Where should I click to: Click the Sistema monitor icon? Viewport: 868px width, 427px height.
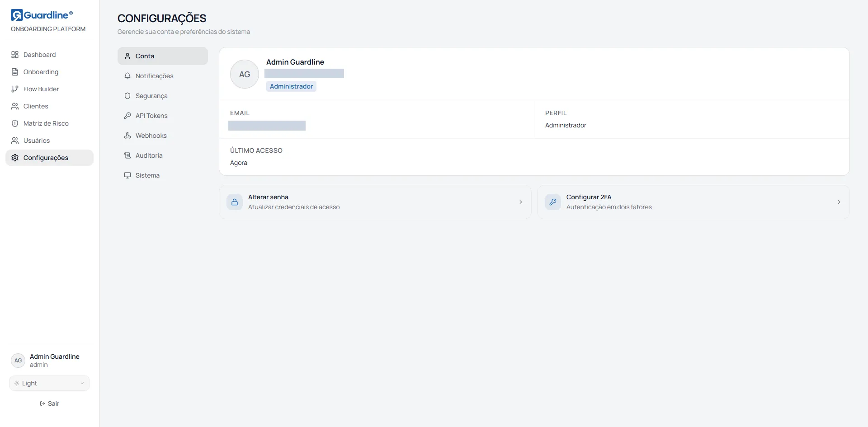pos(127,175)
